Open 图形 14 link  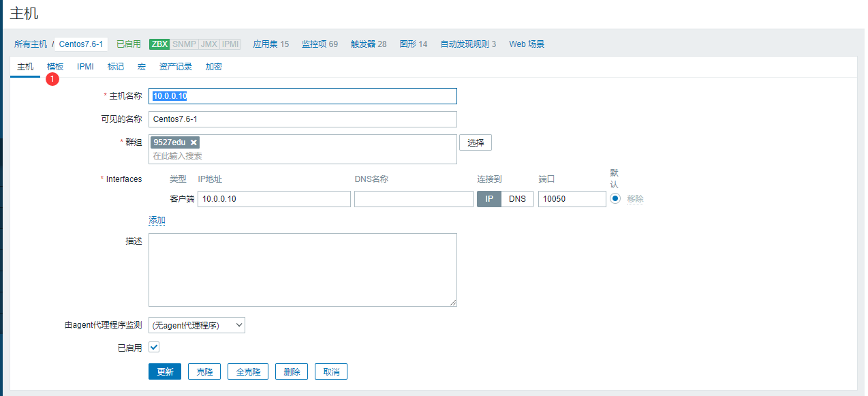click(414, 44)
